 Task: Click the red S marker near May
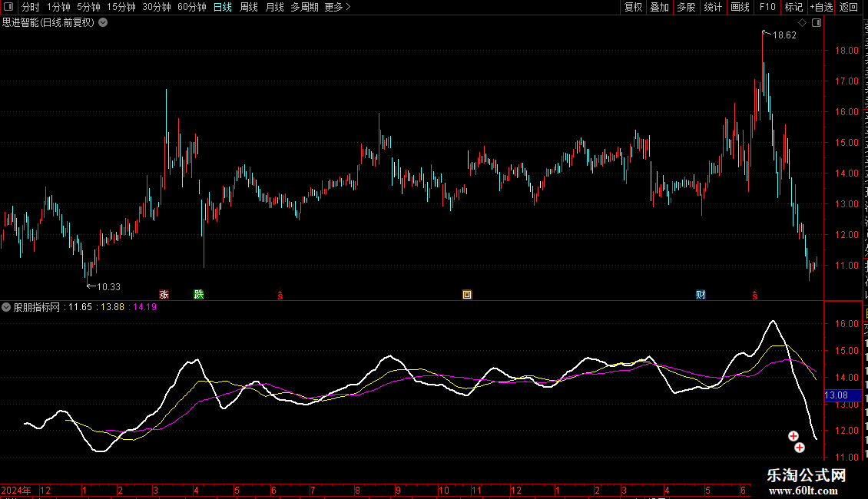pyautogui.click(x=280, y=296)
